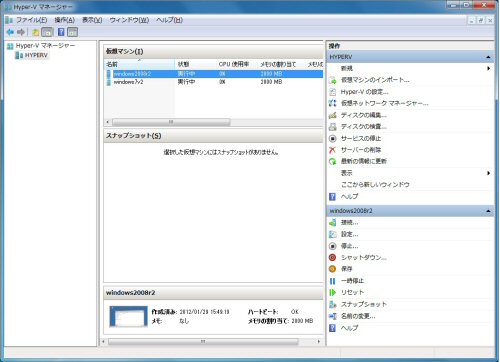
Task: Sort by the CPU 使用率 column header
Action: click(x=236, y=64)
